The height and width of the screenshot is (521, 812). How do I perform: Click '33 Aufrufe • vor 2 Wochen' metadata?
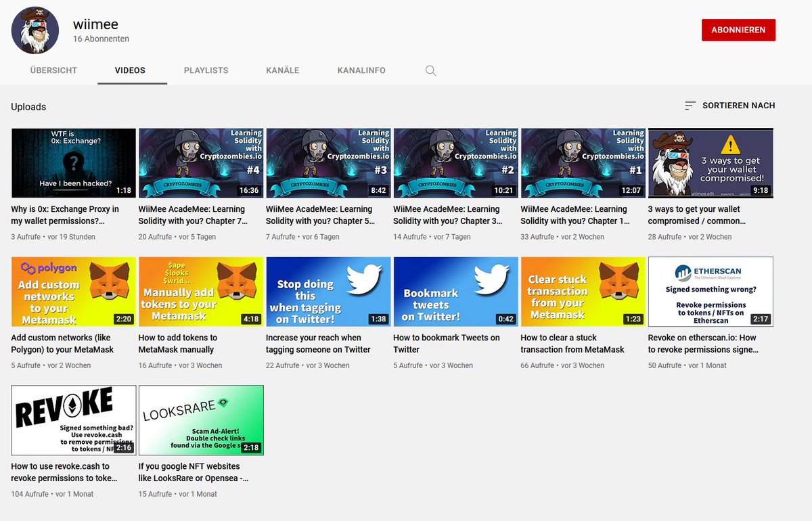tap(562, 237)
